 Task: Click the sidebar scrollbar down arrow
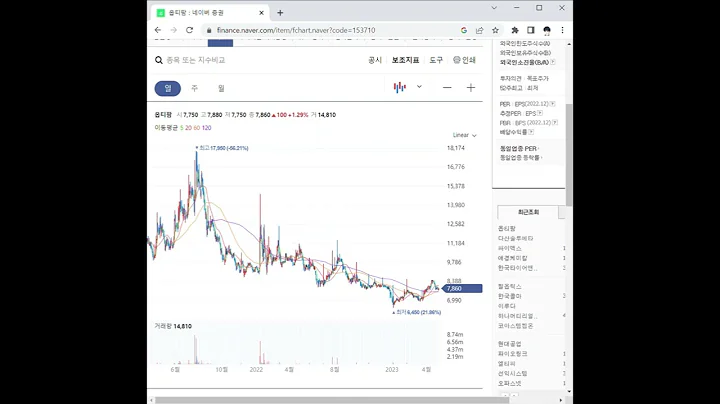click(569, 391)
